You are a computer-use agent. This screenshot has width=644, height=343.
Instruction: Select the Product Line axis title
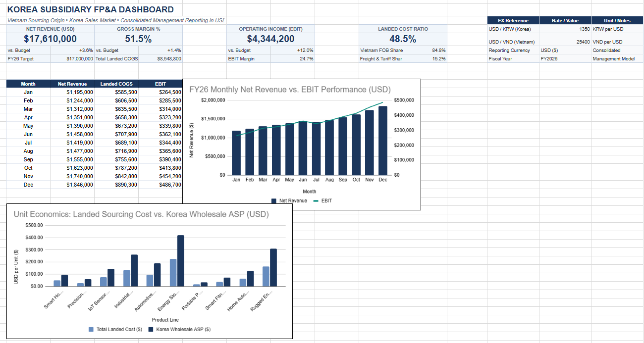coord(165,320)
